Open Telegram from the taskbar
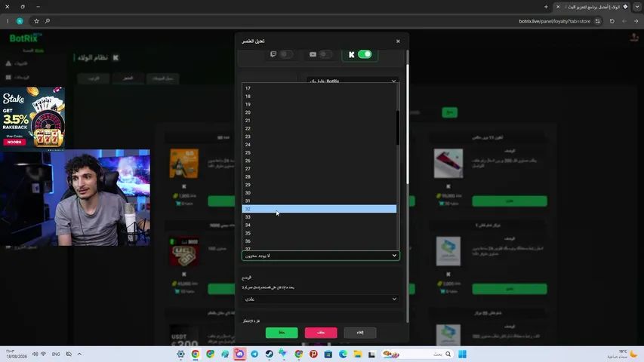The width and height of the screenshot is (644, 362). point(254,354)
